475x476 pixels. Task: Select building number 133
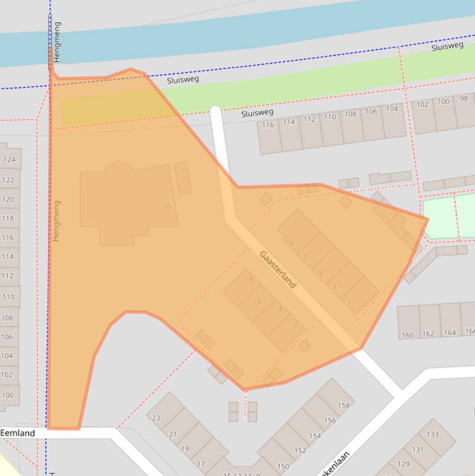point(432,434)
